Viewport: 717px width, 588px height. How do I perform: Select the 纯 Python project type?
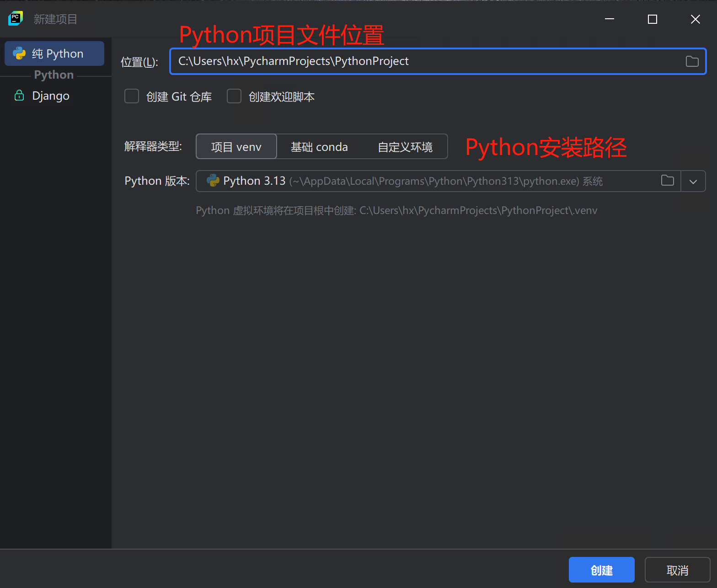[54, 53]
